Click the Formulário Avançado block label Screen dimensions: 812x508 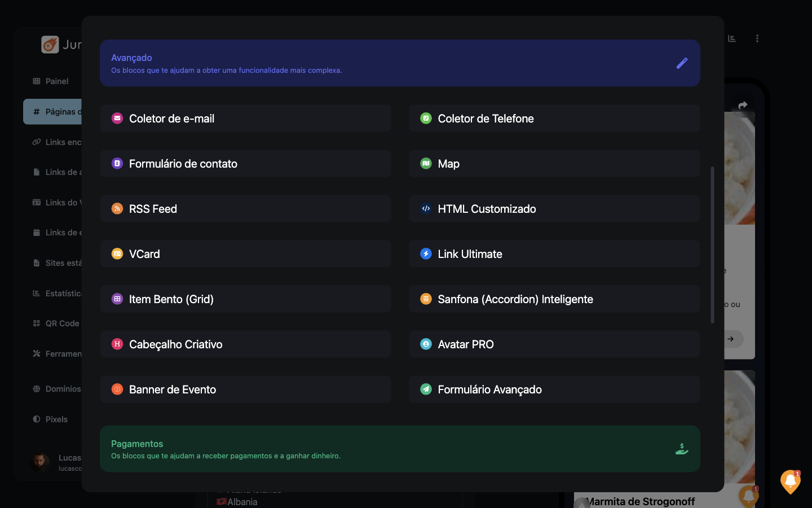[x=489, y=389]
